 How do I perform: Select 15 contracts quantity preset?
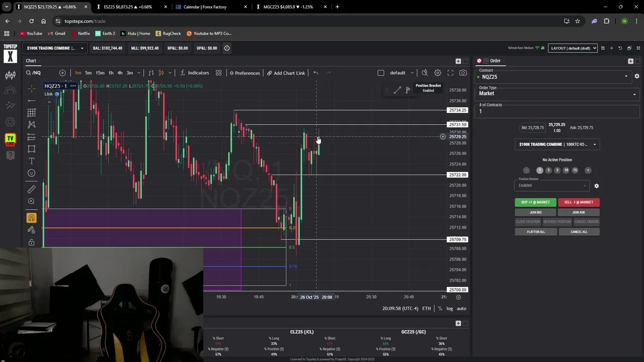click(575, 170)
